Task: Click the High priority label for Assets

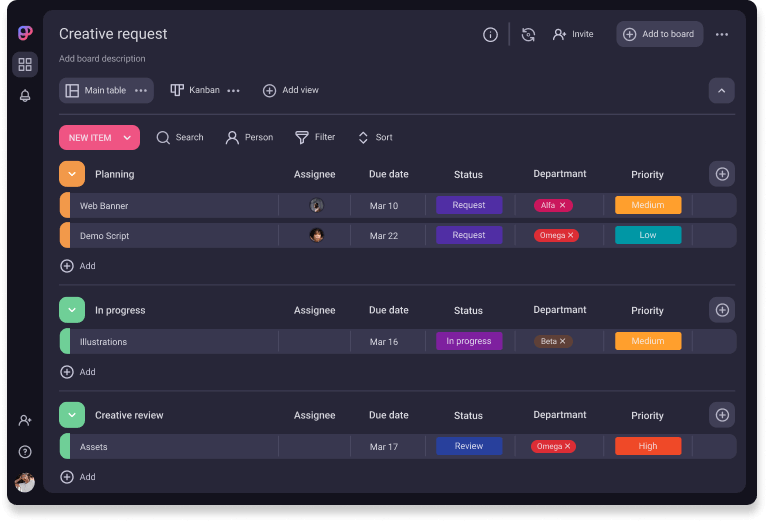Action: coord(647,446)
